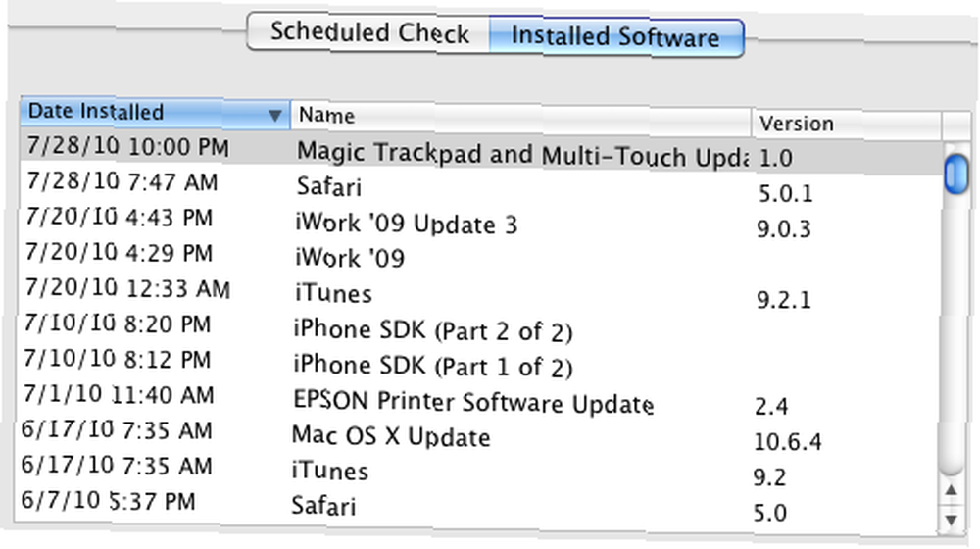
Task: Select the Mac OS X Update row
Action: pos(391,436)
